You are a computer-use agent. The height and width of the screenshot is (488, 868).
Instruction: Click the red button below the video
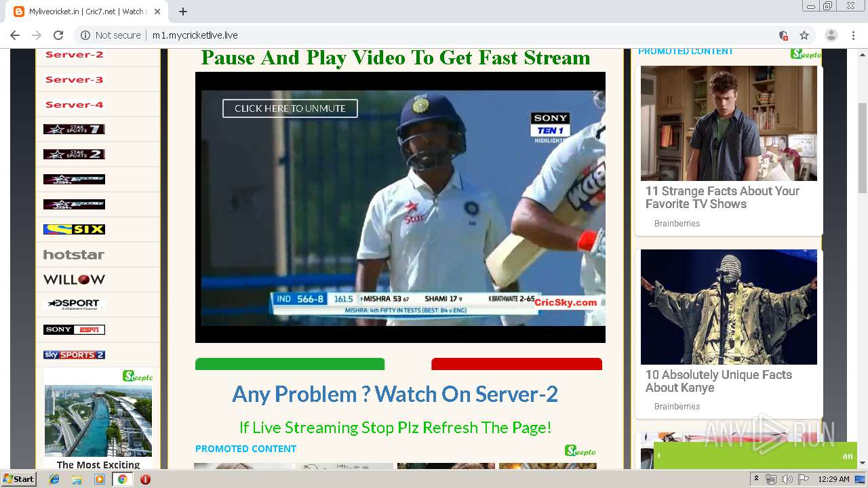tap(517, 364)
